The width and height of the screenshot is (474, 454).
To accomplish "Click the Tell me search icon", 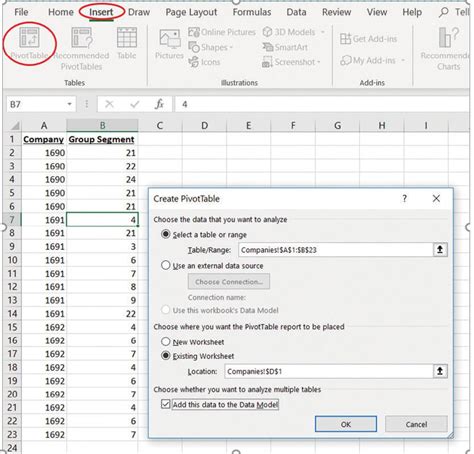I will [443, 12].
